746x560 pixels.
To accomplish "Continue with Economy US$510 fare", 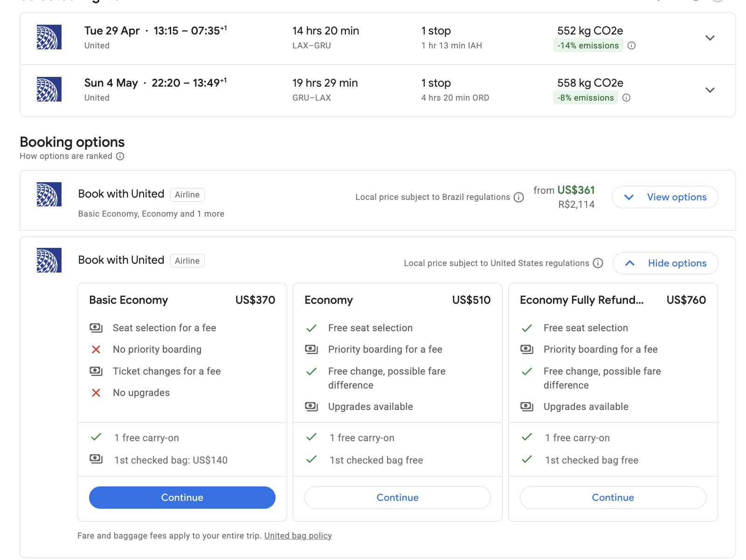I will 398,498.
